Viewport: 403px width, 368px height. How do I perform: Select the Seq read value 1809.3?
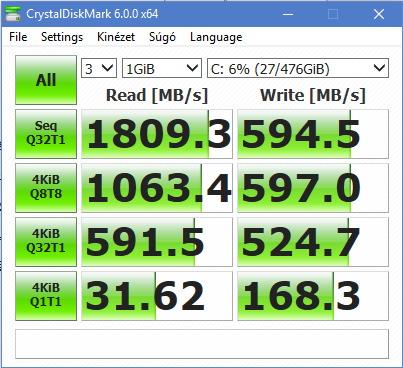(x=157, y=134)
